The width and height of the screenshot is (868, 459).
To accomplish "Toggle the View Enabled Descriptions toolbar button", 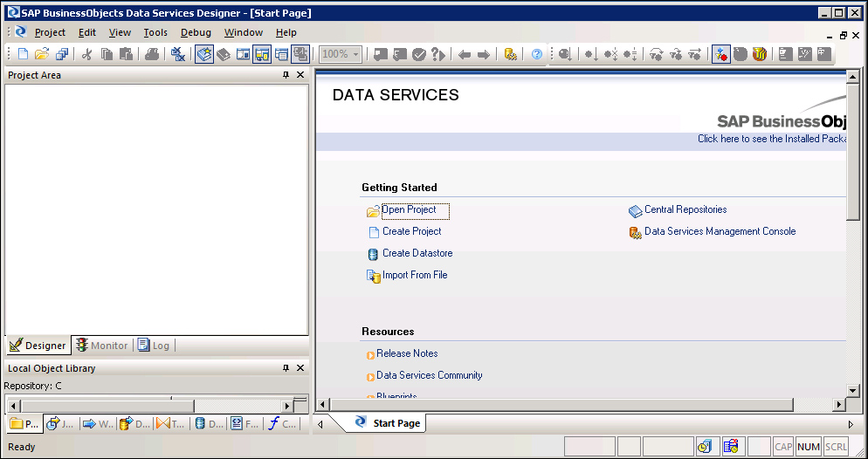I will 300,54.
